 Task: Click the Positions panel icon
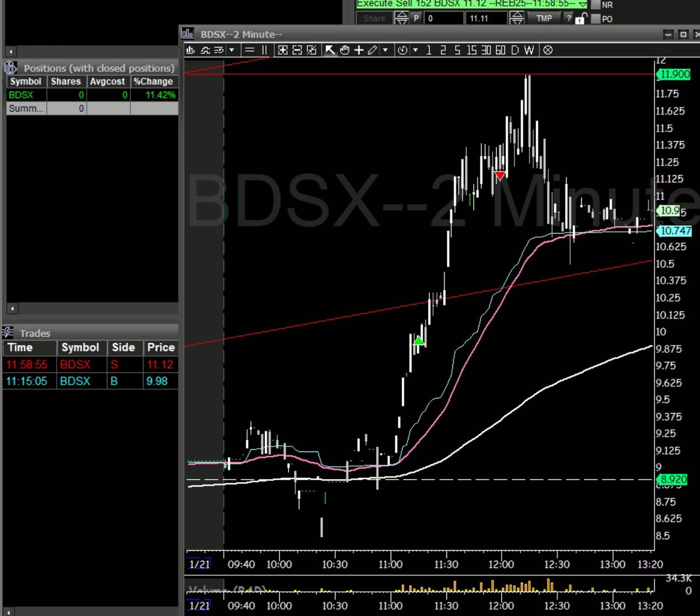click(9, 67)
